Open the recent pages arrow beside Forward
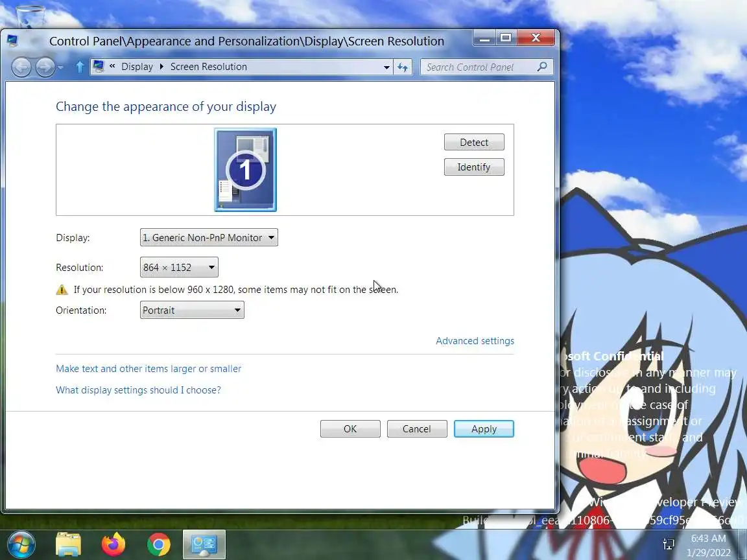Image resolution: width=747 pixels, height=560 pixels. (x=60, y=67)
